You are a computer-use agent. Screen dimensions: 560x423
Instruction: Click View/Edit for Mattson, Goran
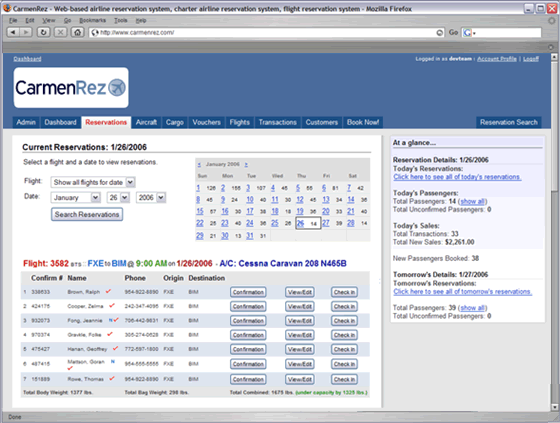[300, 364]
